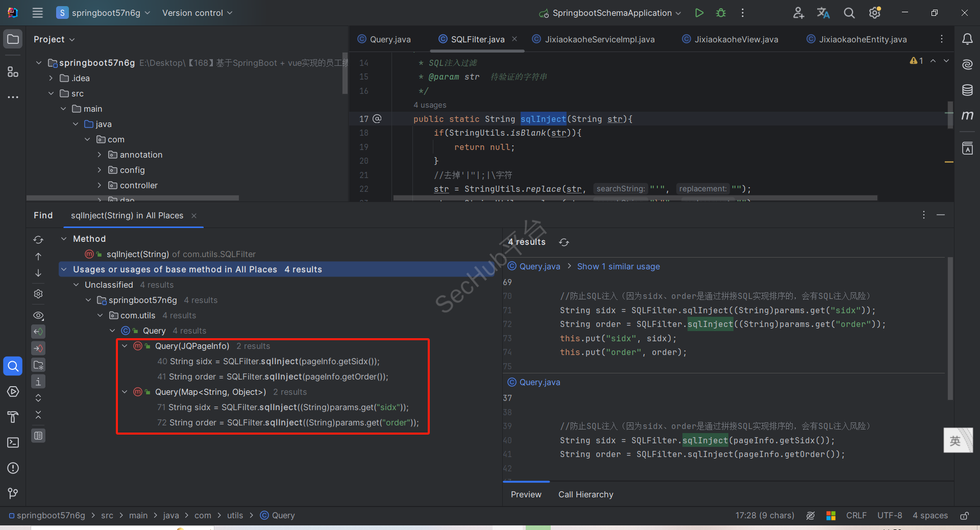Viewport: 980px width, 530px height.
Task: Start debugging with the Debug bug icon
Action: pos(721,13)
